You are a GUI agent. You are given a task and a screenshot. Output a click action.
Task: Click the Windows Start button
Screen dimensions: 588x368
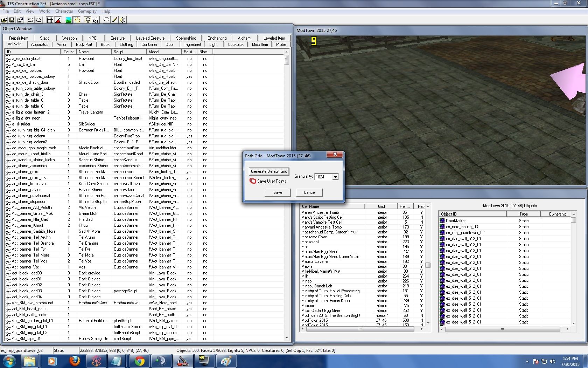9,361
